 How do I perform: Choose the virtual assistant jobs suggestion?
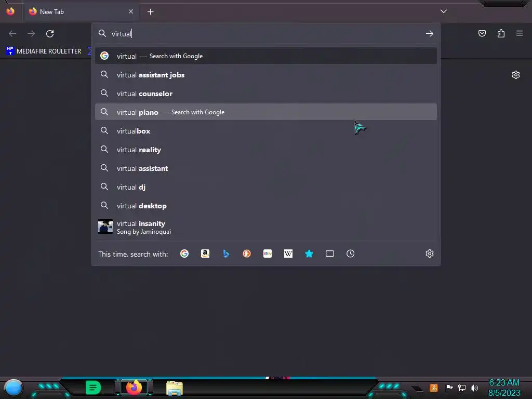(266, 75)
